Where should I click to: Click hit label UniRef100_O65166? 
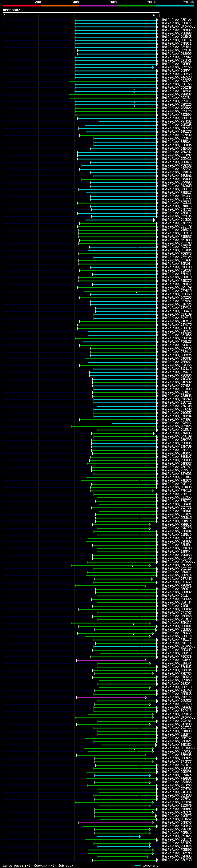177,67
